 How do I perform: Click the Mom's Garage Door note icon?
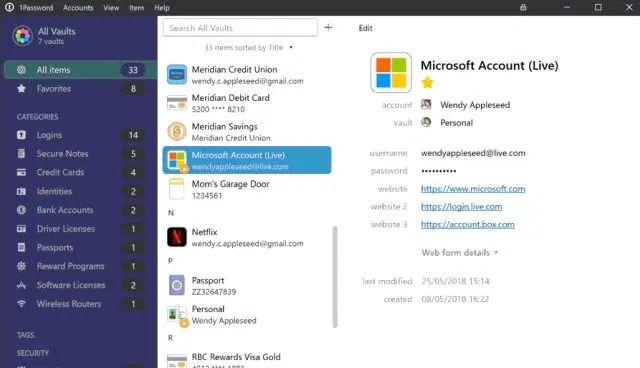(177, 189)
